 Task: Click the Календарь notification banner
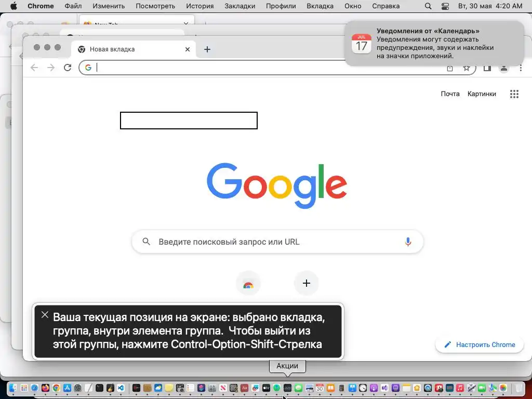(435, 44)
